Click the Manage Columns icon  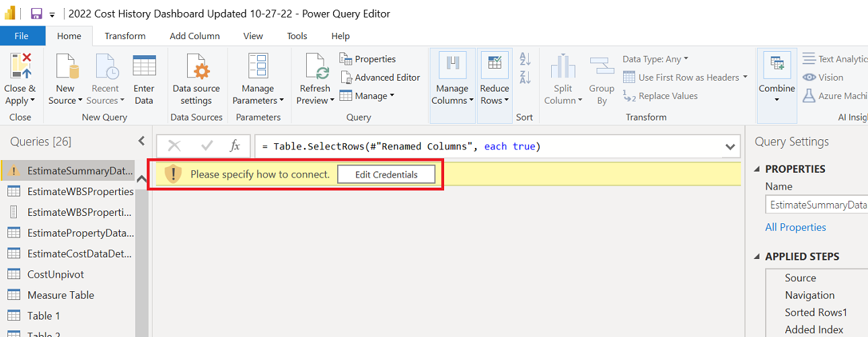453,65
